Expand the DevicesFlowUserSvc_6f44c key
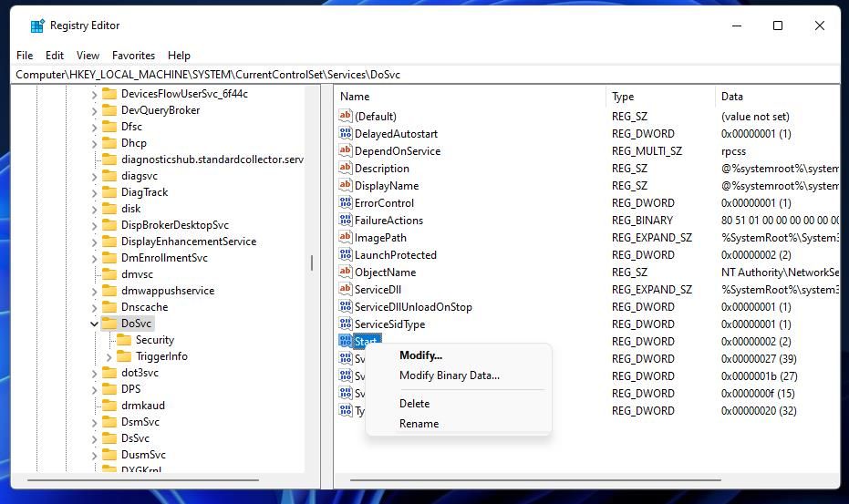 pos(94,94)
